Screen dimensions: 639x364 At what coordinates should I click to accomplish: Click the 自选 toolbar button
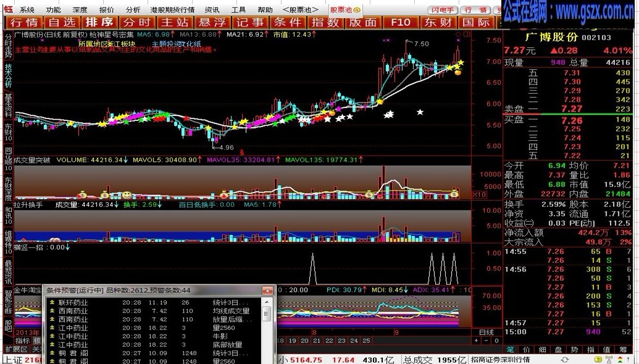coord(62,22)
